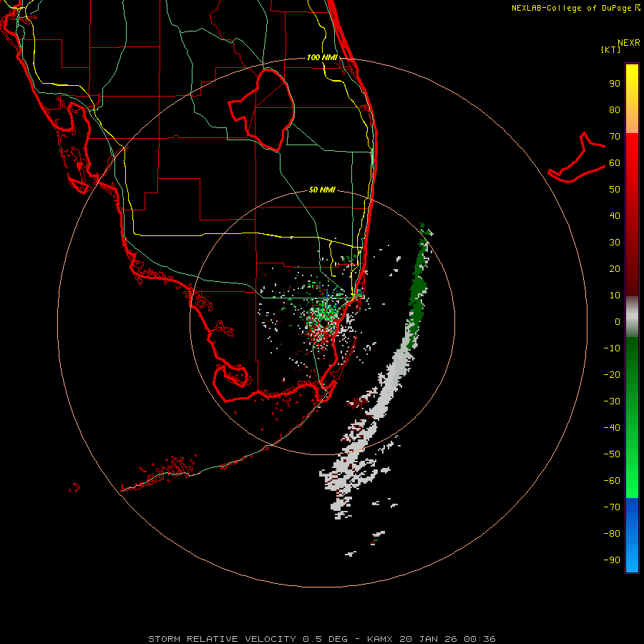
Task: Click the -90 value on velocity scale
Action: tap(612, 560)
